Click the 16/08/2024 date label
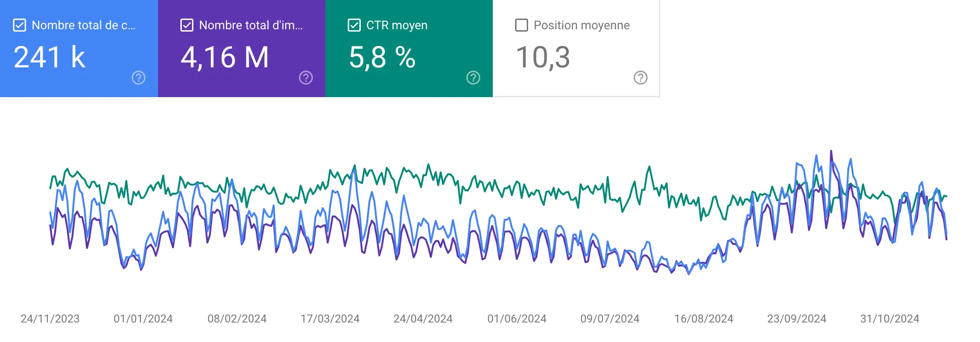 coord(704,319)
